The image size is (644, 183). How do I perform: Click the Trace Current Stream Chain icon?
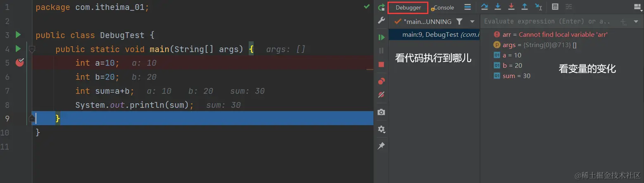pyautogui.click(x=569, y=7)
